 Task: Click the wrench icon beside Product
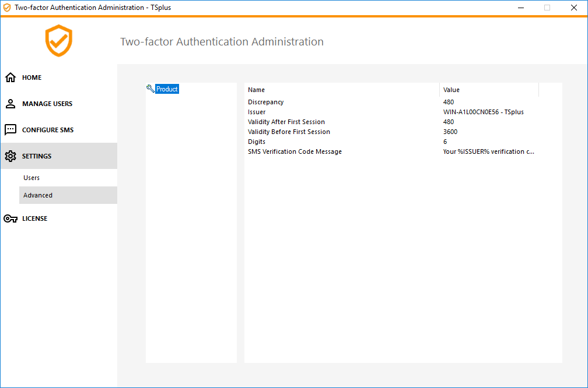pos(149,88)
